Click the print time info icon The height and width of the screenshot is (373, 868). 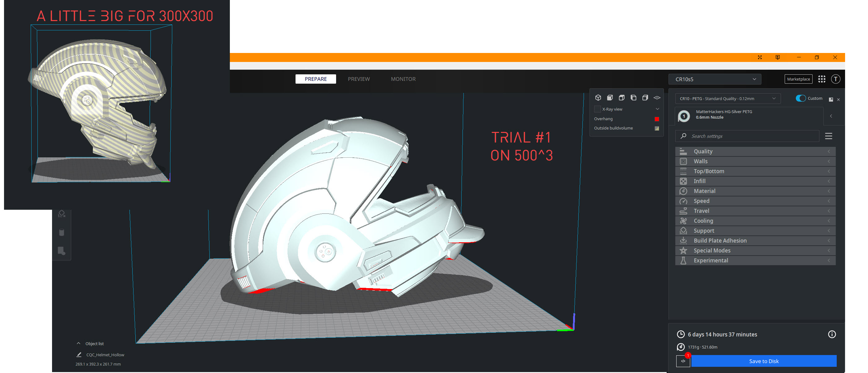click(x=832, y=334)
